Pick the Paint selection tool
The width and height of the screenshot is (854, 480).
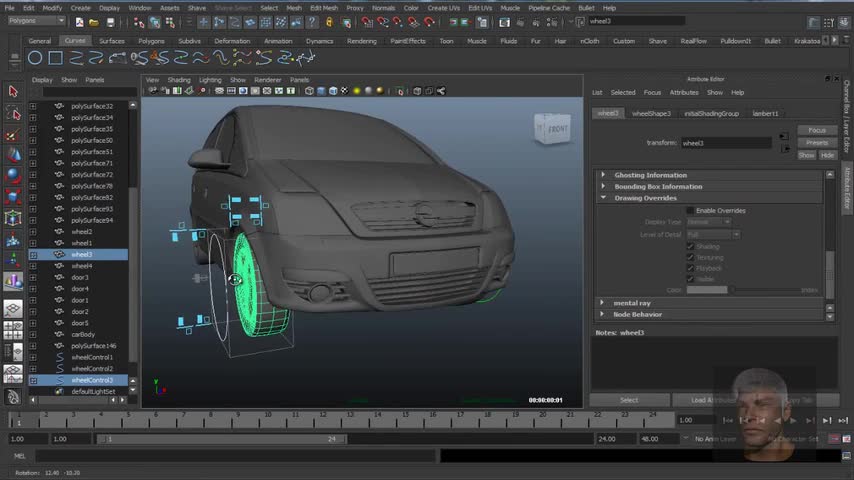click(x=13, y=134)
